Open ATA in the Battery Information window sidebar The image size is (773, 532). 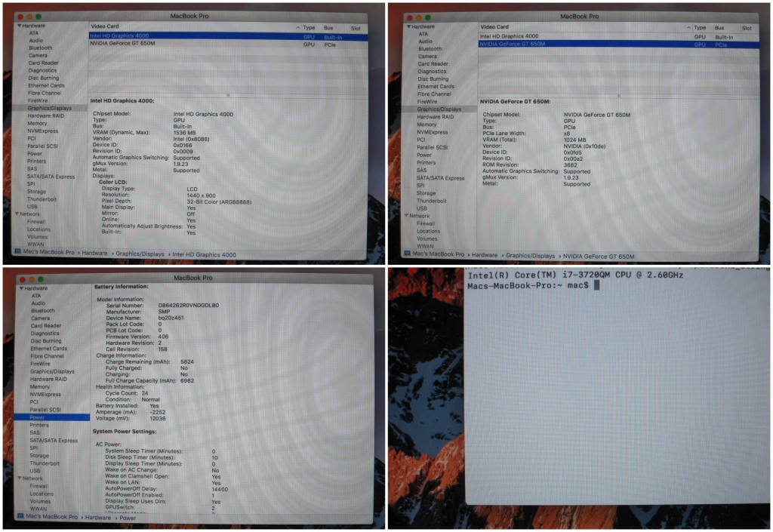[36, 296]
